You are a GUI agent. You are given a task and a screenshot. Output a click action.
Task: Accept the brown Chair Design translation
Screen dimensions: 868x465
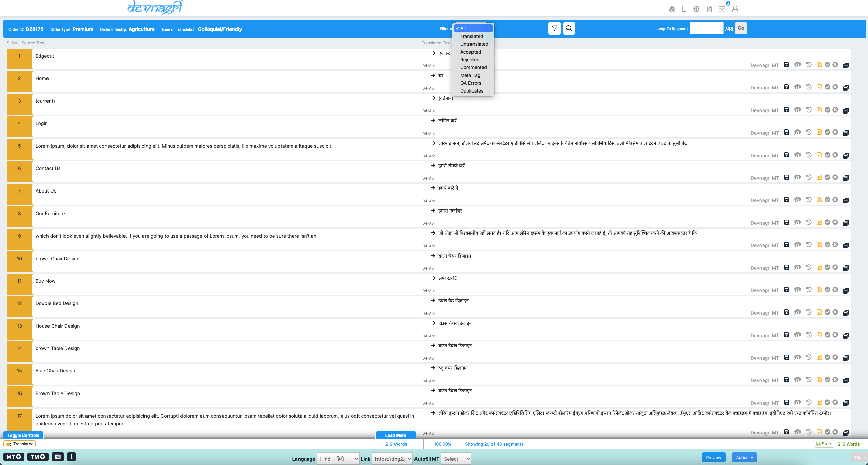tap(828, 267)
